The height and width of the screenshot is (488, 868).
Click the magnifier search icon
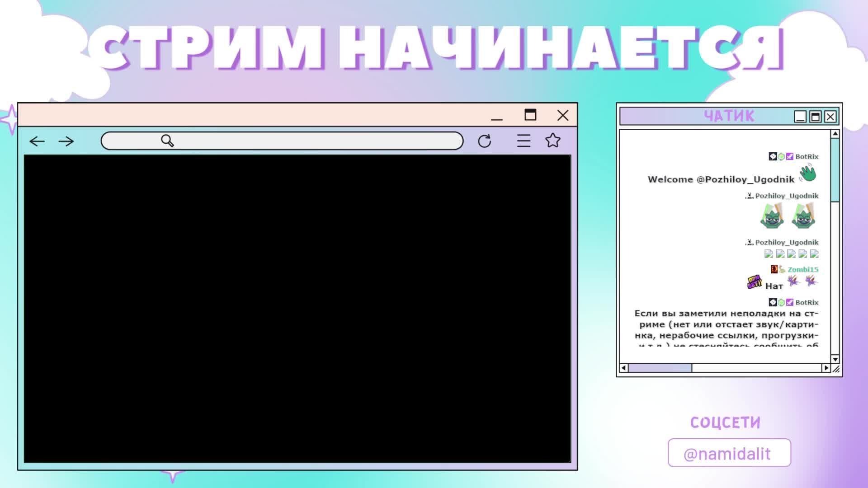click(167, 141)
